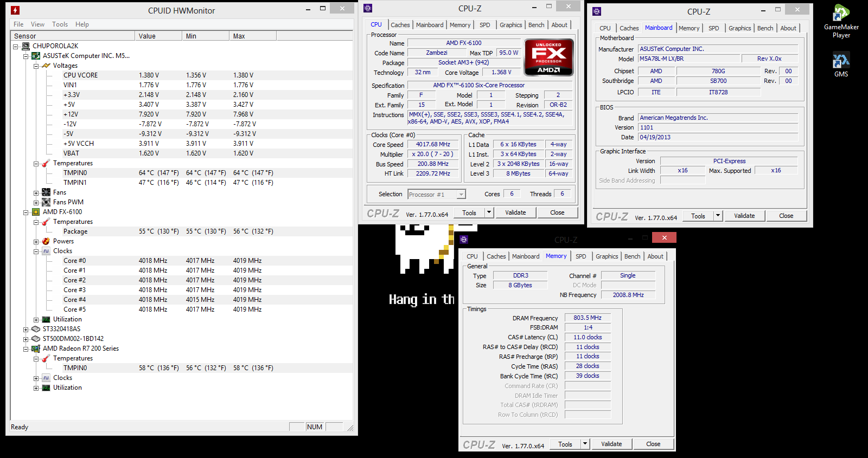Click the thermometer icon beside motherboard Temperatures
Screen dimensions: 868x458
click(46, 163)
